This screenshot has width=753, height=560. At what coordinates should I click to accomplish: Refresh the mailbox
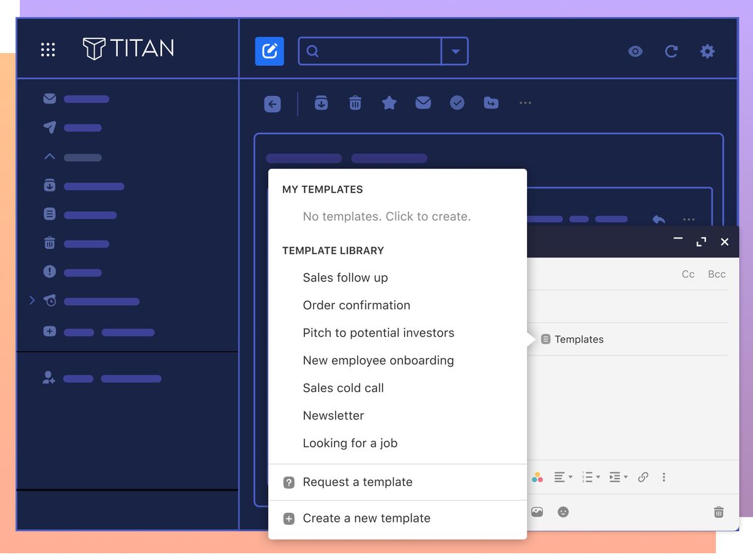tap(671, 51)
